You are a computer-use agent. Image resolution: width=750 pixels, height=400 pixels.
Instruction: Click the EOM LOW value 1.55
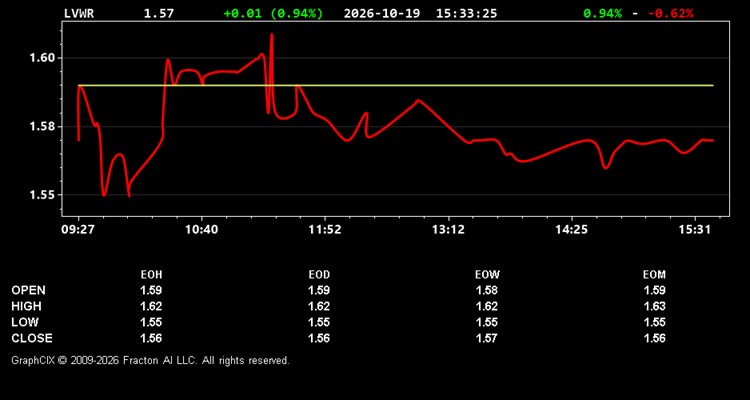pos(654,322)
